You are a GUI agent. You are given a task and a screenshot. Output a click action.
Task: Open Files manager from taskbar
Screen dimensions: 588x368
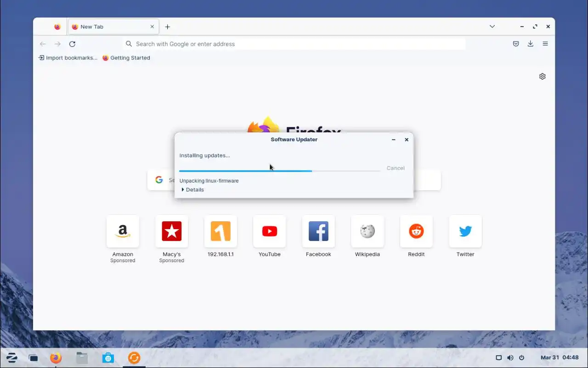pyautogui.click(x=82, y=357)
